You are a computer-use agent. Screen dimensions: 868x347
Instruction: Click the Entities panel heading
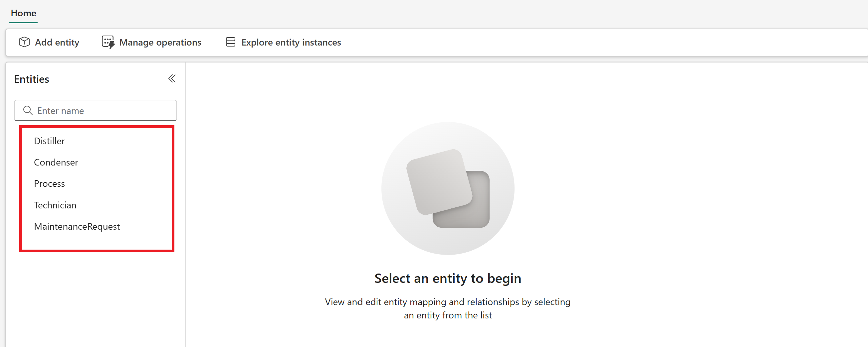[x=32, y=79]
